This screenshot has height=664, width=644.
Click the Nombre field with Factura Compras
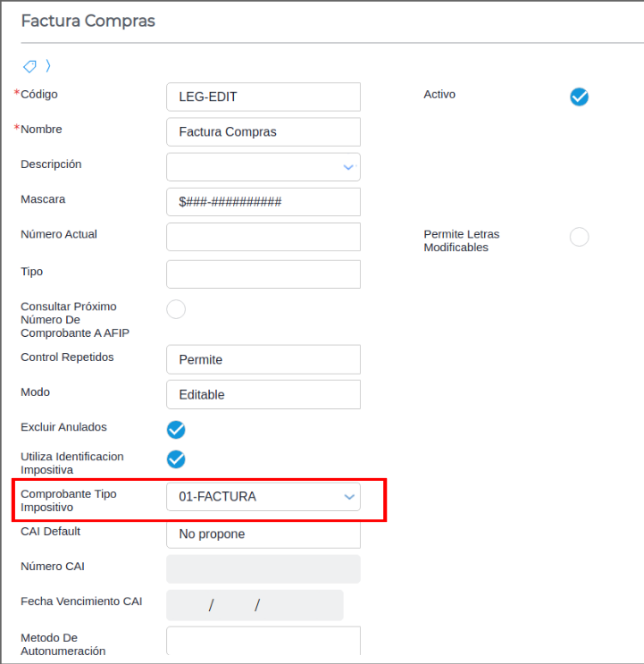263,131
